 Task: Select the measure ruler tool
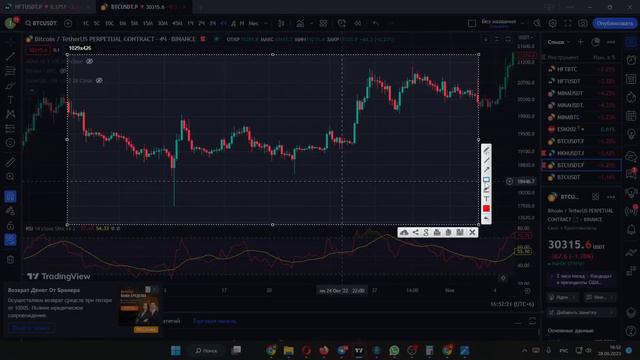point(10,162)
